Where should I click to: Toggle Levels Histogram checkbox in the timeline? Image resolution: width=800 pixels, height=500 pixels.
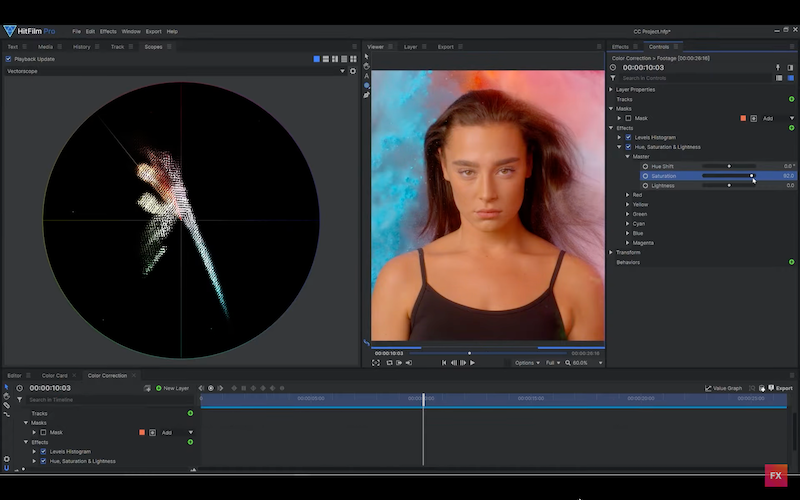43,452
